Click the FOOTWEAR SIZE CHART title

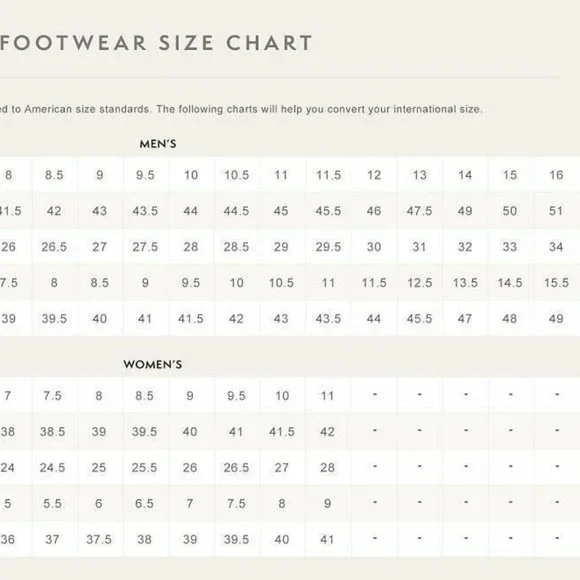click(156, 43)
